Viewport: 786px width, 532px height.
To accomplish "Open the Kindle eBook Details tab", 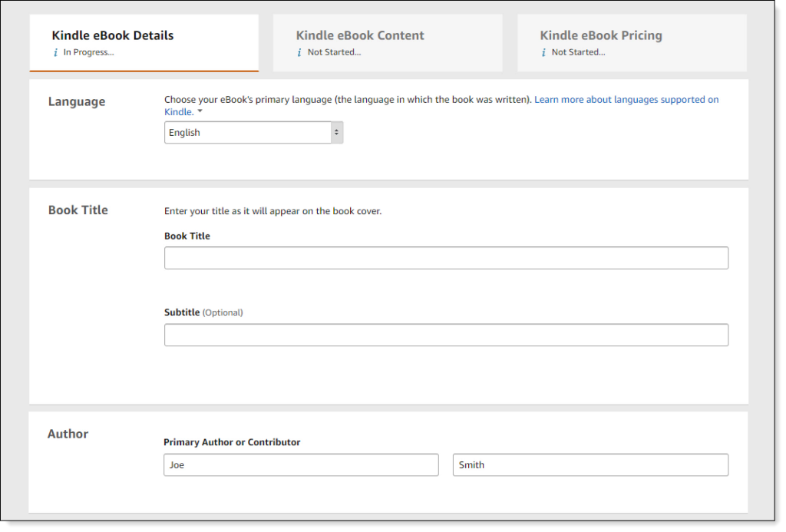I will 113,35.
